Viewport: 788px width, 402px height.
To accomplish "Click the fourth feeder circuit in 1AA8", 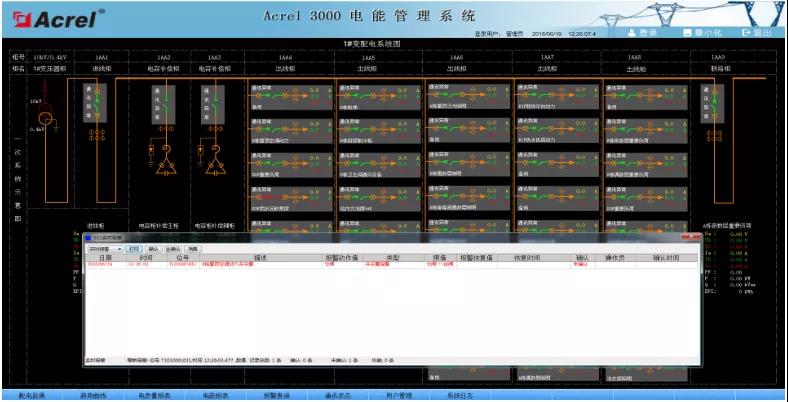I will pos(646,199).
